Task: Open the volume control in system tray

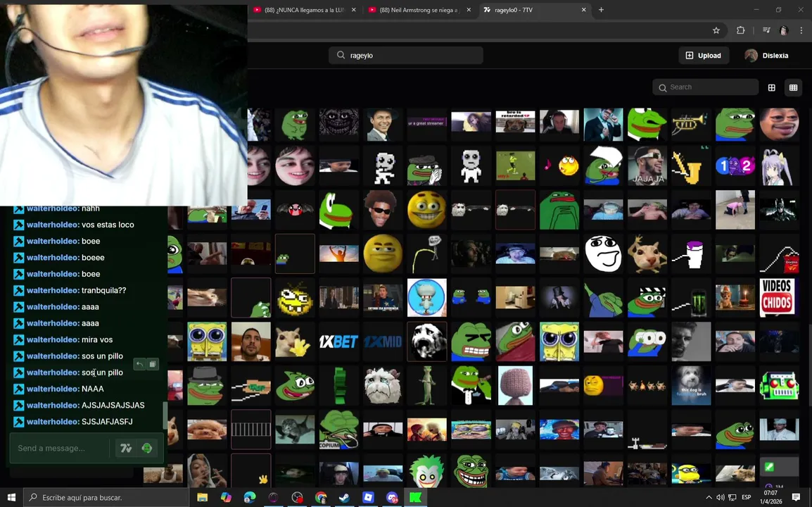Action: pos(721,497)
